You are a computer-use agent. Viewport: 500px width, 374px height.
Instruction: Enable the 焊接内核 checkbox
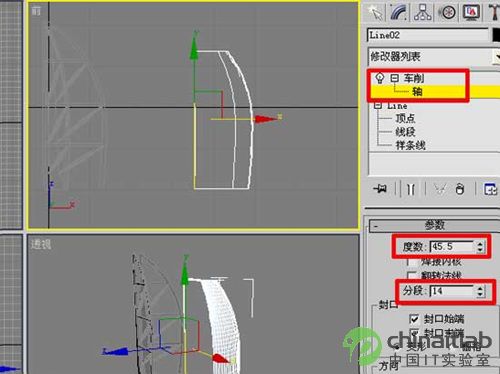412,262
